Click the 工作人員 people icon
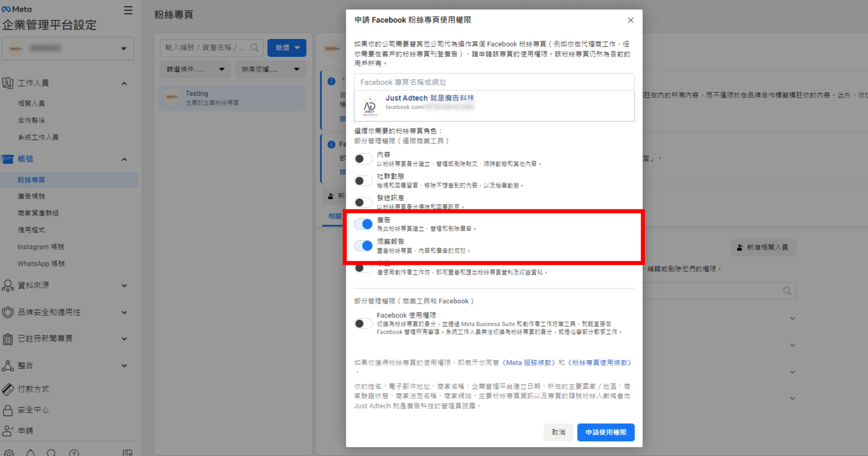This screenshot has width=868, height=456. (8, 83)
